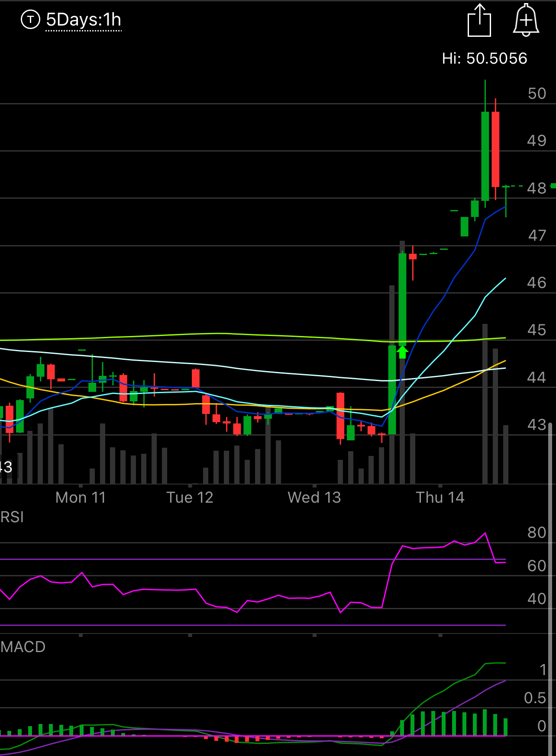Tap the 50 price axis label
556x756 pixels.
tap(537, 94)
